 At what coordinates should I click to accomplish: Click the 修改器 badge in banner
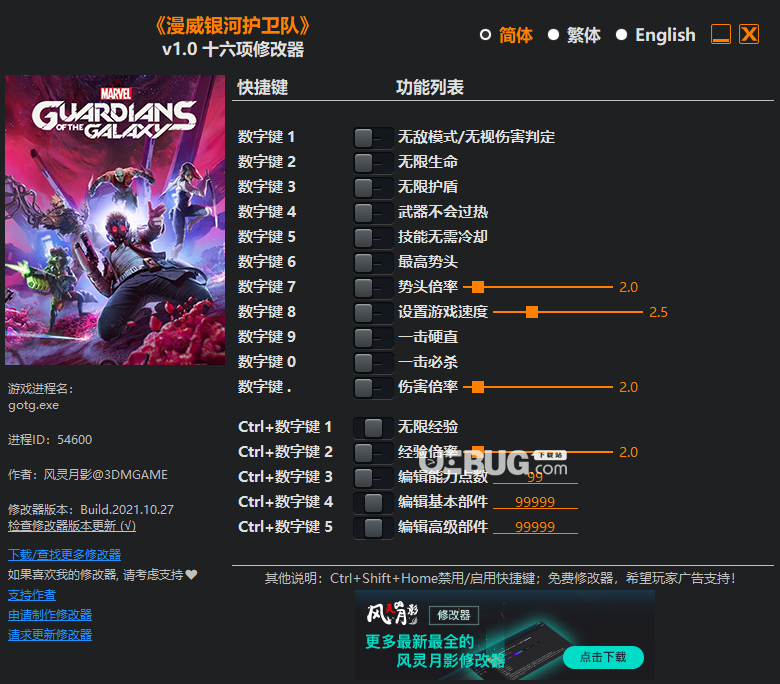tap(454, 615)
